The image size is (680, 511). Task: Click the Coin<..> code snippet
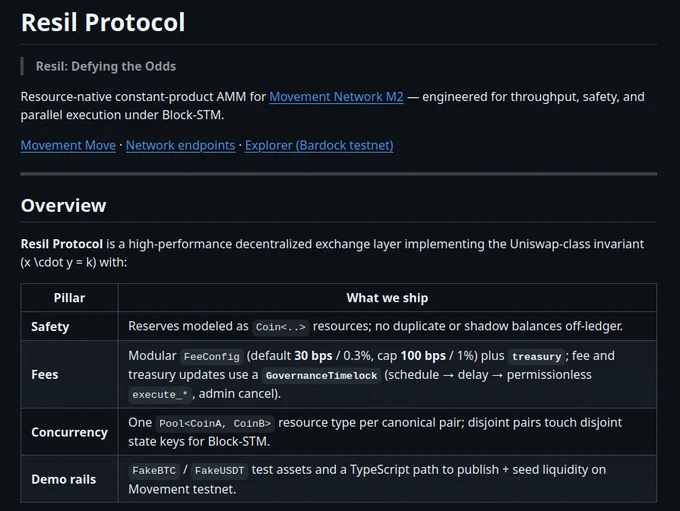click(x=281, y=327)
